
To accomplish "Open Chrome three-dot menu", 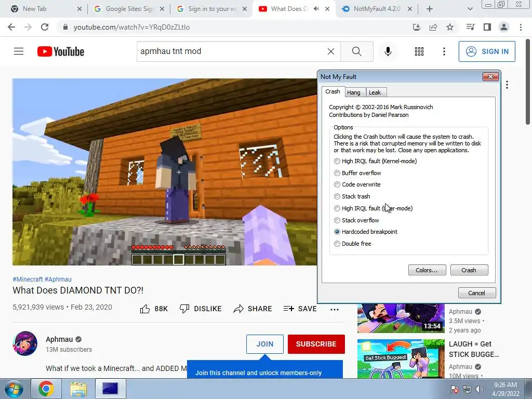I will (521, 27).
